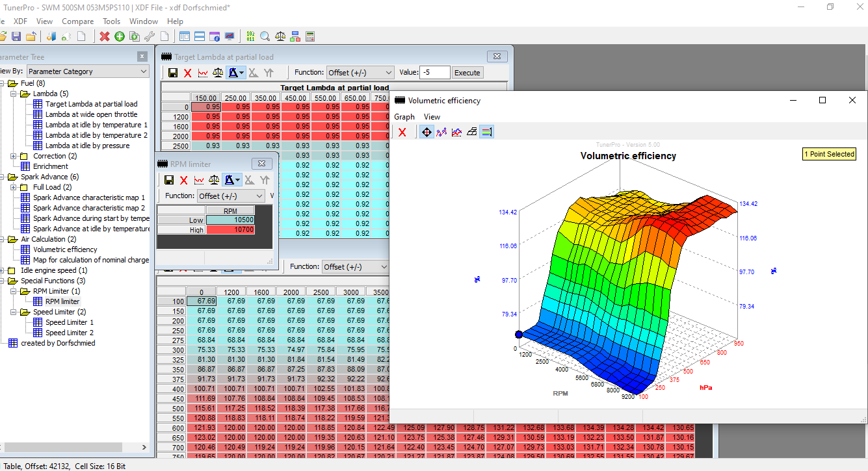Click save icon in Target Lambda window
Viewport: 868px width, 471px height.
[173, 73]
